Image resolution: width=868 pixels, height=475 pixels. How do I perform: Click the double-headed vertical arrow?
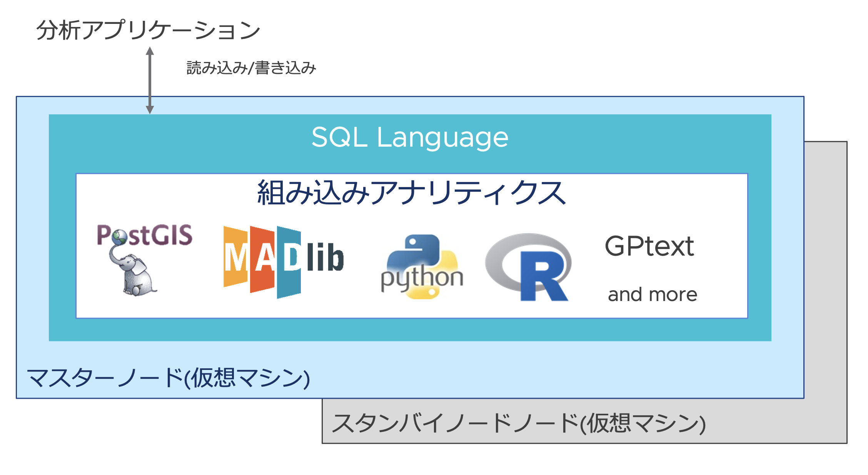click(150, 80)
